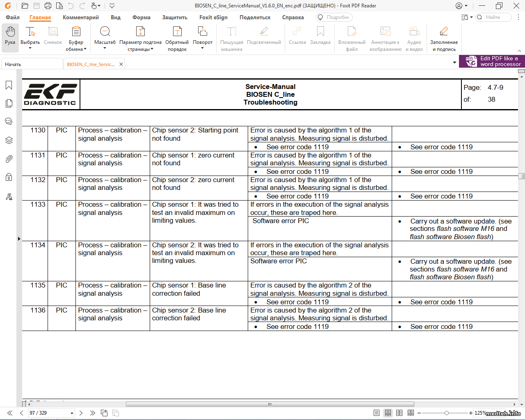Switch to two-page facing view
This screenshot has width=525, height=420.
click(399, 413)
